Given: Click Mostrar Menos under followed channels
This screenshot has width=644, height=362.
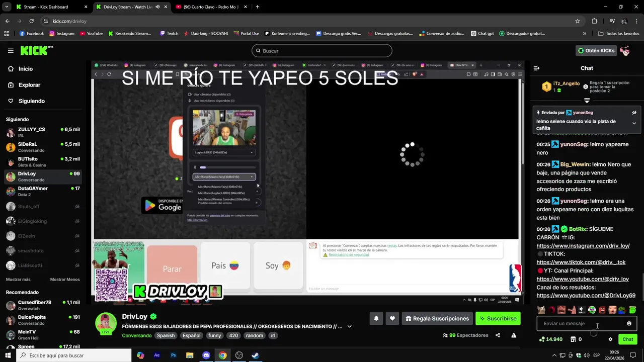Looking at the screenshot, I should pyautogui.click(x=65, y=280).
